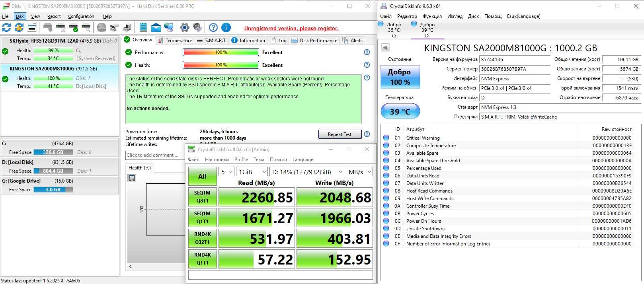Open test size dropdown showing 1GiB
Viewport: 644px width, 284px height.
click(x=252, y=172)
